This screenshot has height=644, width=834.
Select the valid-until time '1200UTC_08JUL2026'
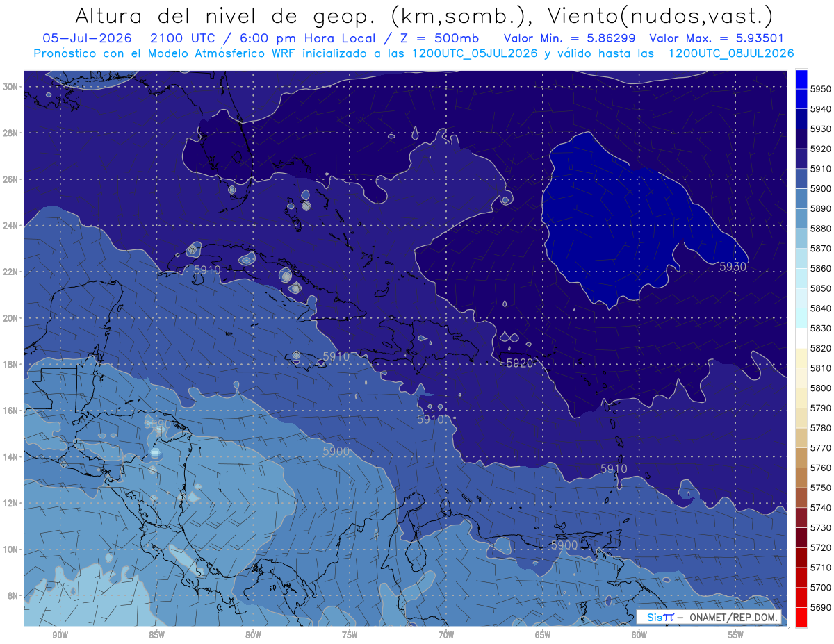(x=730, y=53)
